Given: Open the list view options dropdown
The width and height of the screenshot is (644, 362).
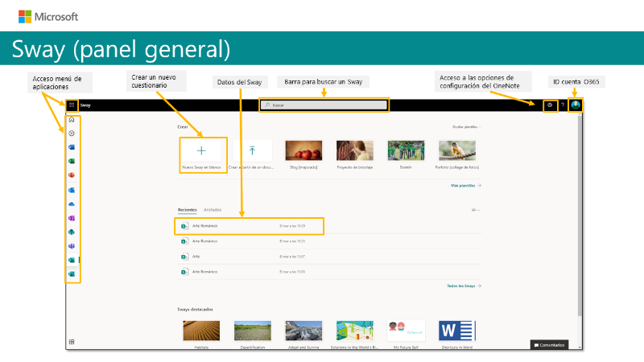Looking at the screenshot, I should pos(476,210).
